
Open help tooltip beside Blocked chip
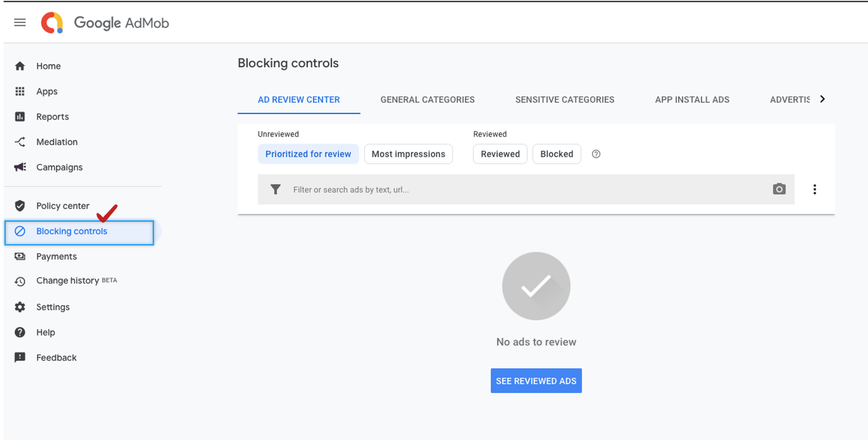coord(596,154)
